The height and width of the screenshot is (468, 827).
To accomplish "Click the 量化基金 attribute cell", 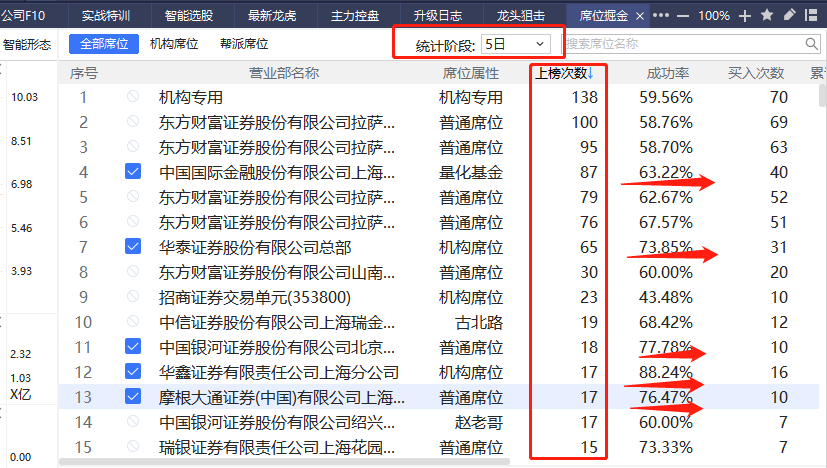I will 471,173.
